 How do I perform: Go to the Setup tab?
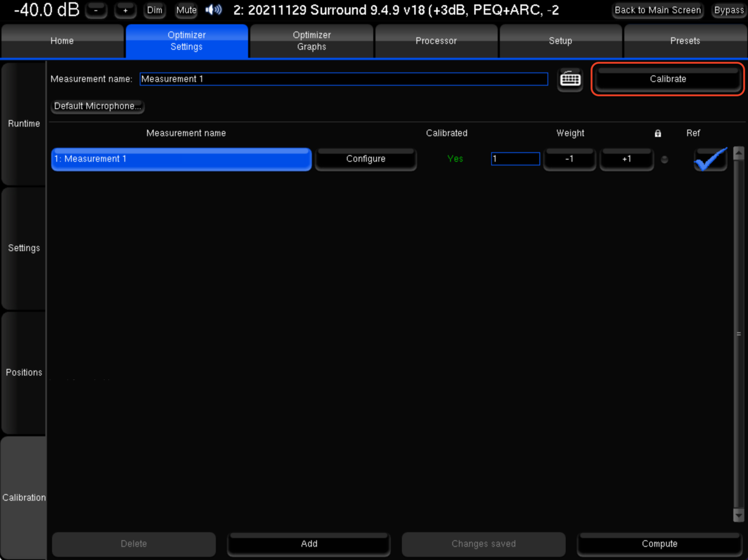[x=560, y=41]
